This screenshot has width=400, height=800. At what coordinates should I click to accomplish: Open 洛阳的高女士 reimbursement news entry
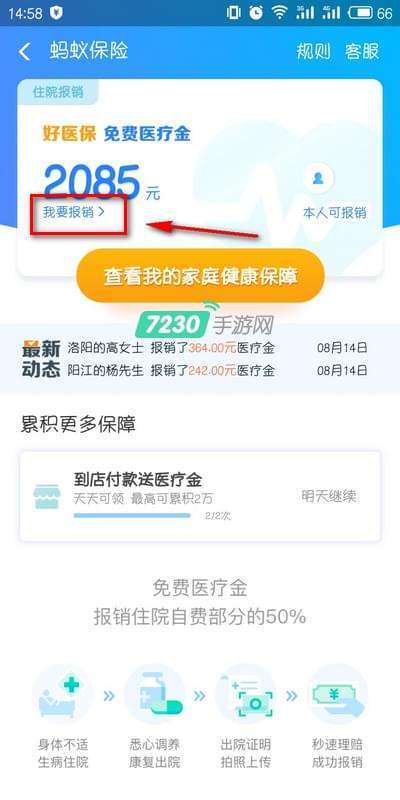tap(194, 348)
